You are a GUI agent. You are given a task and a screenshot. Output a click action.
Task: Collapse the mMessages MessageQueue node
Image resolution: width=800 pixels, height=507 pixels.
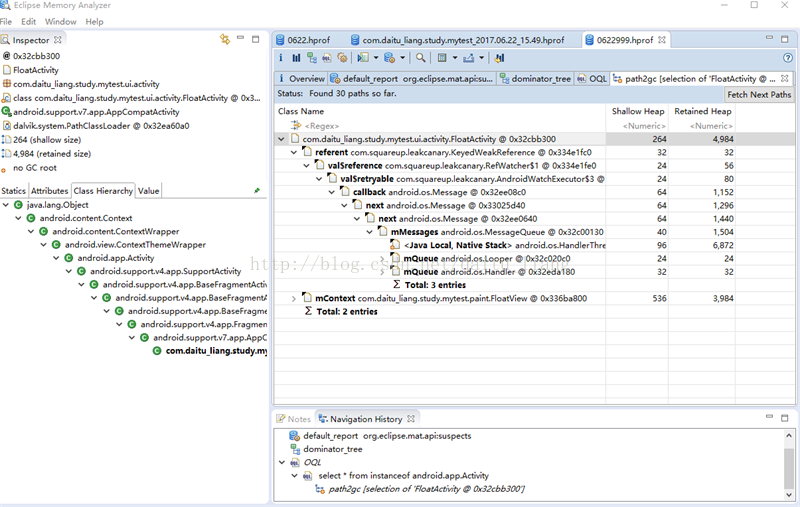(369, 232)
